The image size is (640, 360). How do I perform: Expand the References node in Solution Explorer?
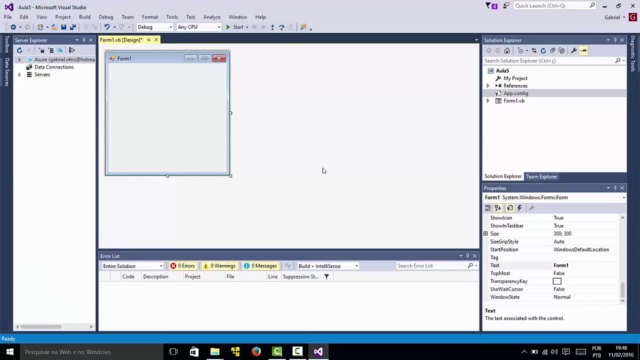click(488, 86)
